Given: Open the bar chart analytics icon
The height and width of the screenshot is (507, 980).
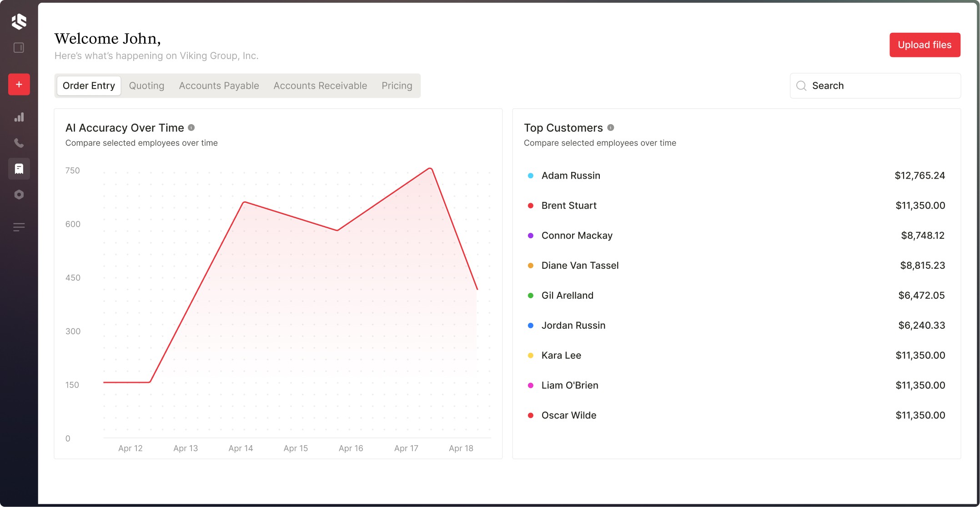Looking at the screenshot, I should (19, 117).
